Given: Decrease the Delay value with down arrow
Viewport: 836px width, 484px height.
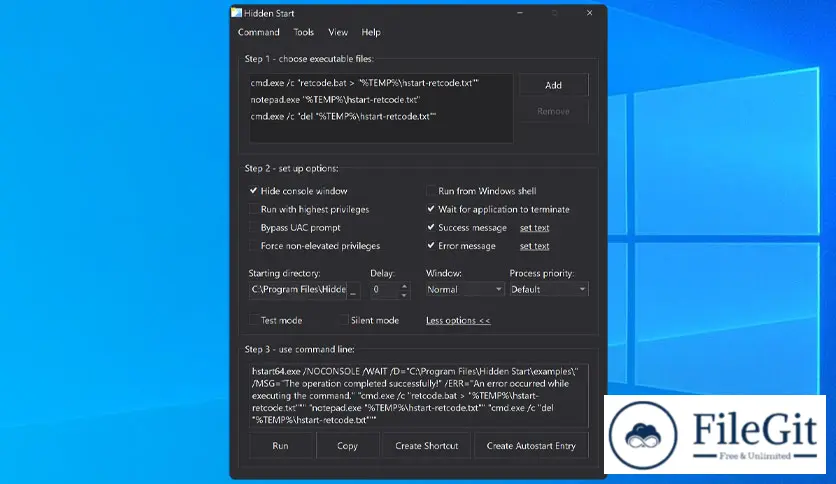Looking at the screenshot, I should click(404, 294).
